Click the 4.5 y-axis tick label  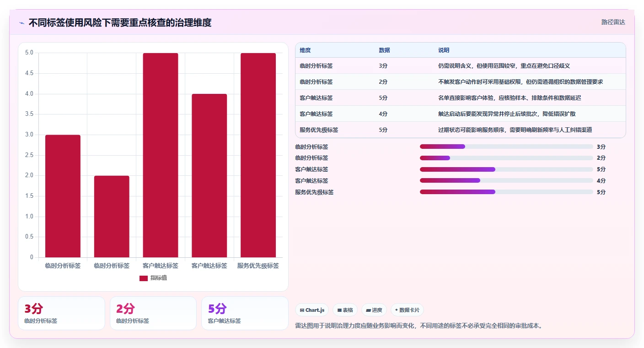29,73
